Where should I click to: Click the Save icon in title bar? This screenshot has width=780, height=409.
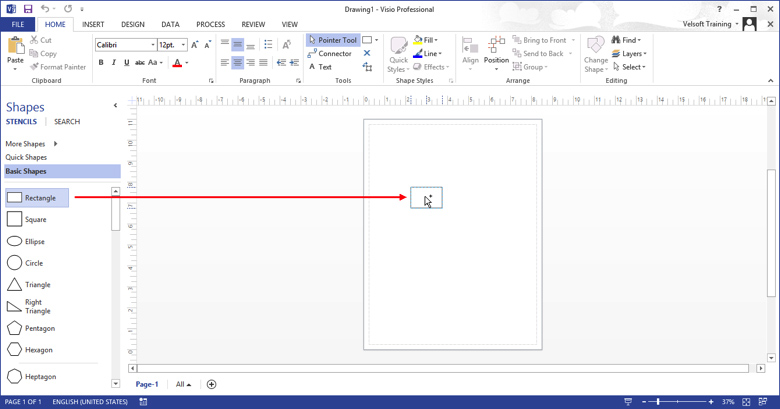click(x=28, y=9)
